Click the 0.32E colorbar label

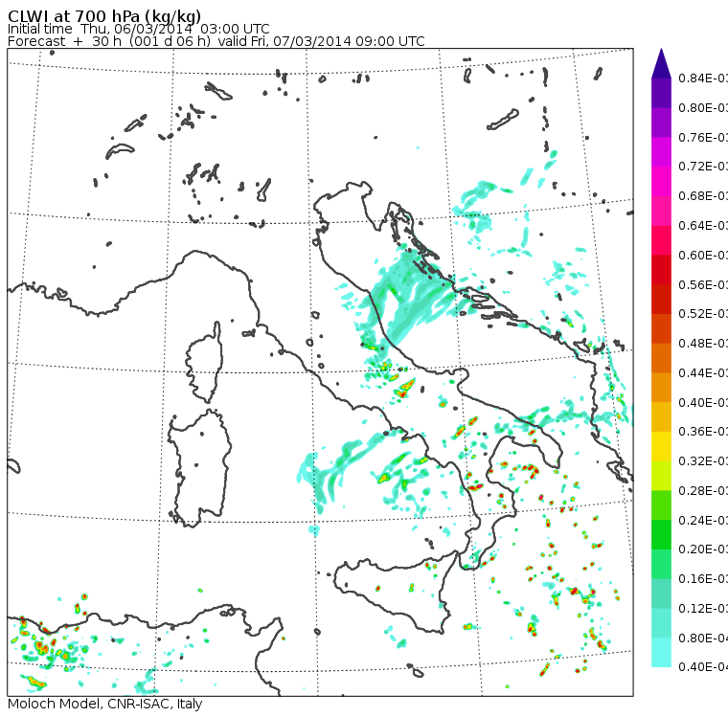(703, 461)
